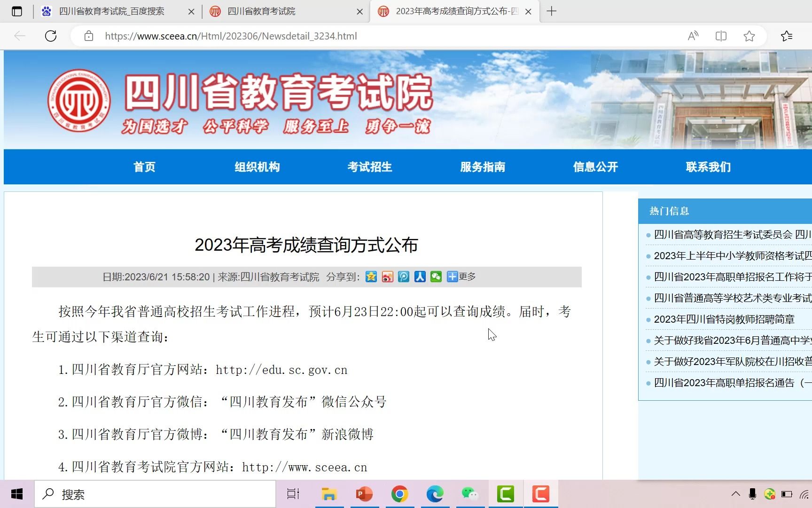Click the 更多 share link

point(467,277)
